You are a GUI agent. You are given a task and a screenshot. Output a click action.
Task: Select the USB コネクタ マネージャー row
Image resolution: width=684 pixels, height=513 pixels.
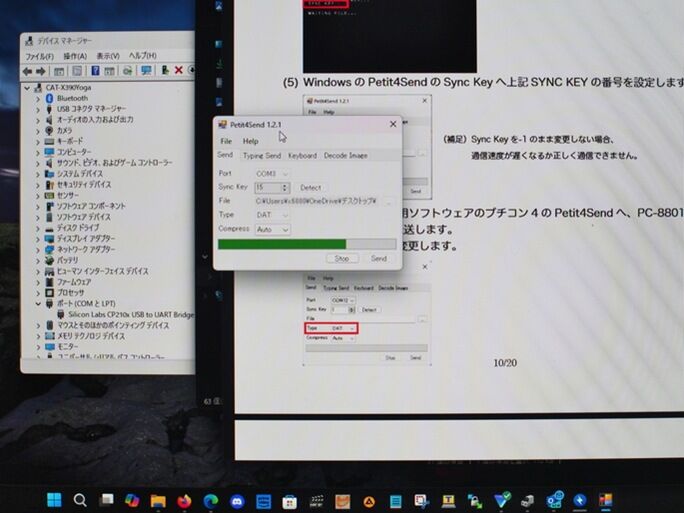(91, 109)
